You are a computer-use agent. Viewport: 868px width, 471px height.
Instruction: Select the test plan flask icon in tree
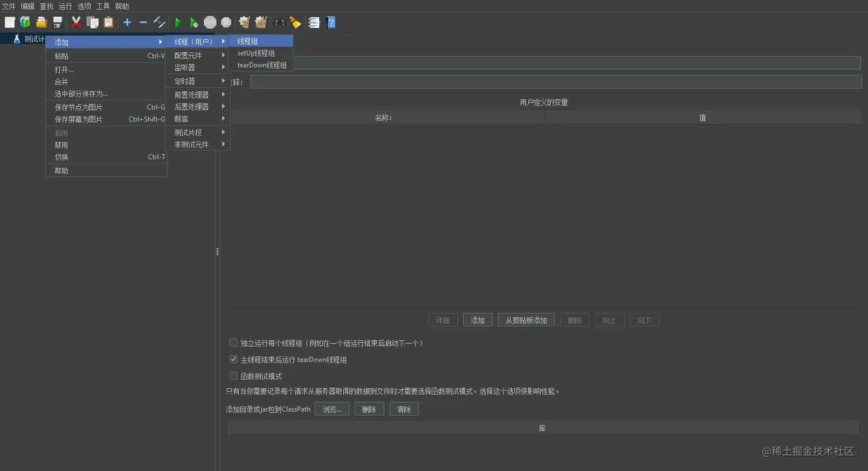click(17, 39)
